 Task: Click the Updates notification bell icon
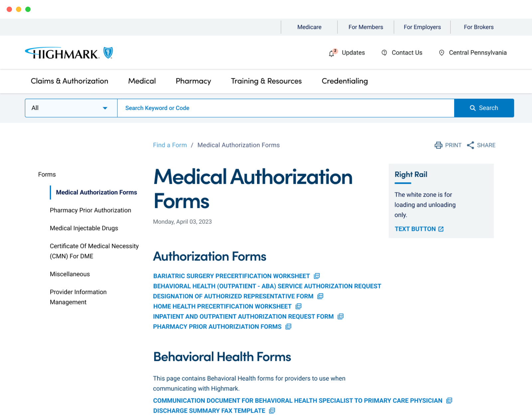pos(332,53)
